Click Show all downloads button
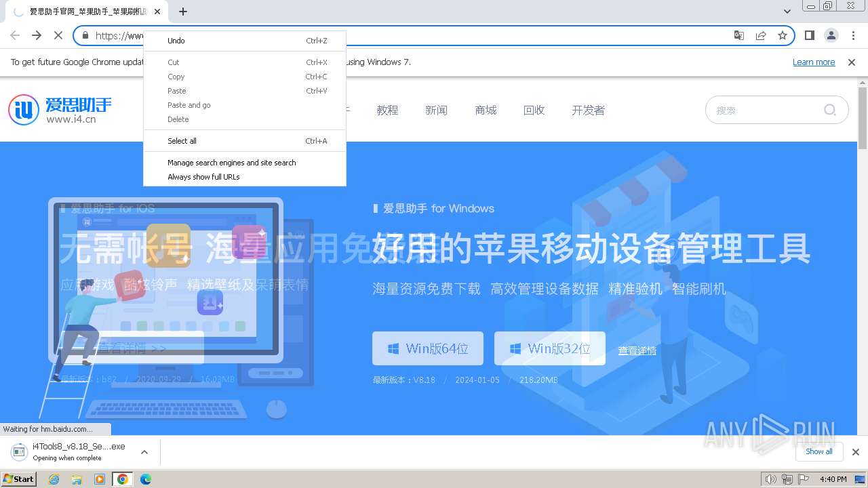The height and width of the screenshot is (488, 868). click(818, 451)
